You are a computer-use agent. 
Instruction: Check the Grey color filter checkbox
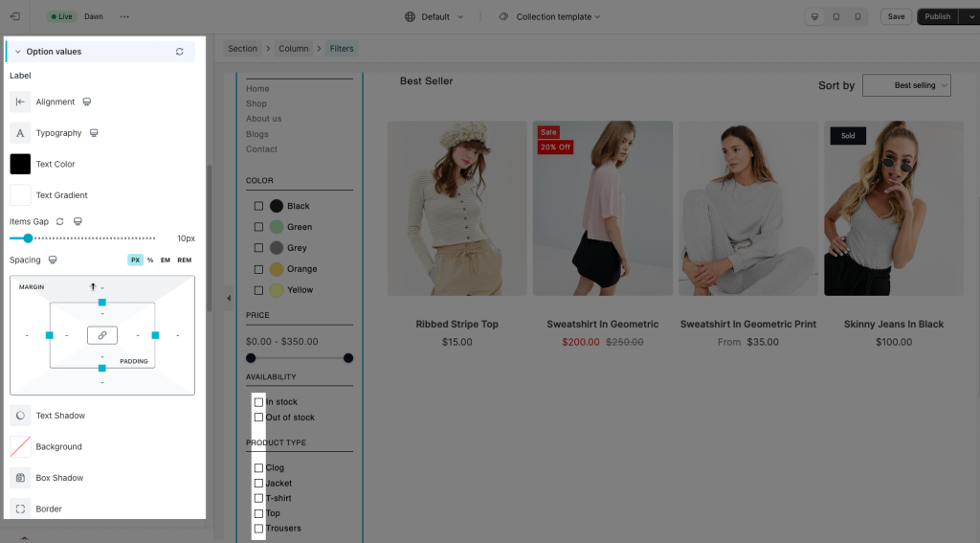coord(258,248)
